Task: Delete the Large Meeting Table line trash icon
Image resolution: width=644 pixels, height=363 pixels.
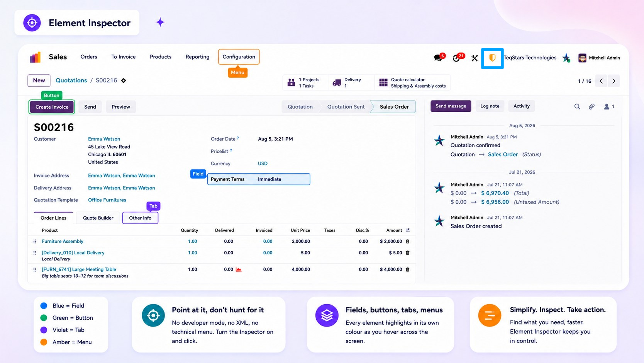Action: (x=408, y=269)
